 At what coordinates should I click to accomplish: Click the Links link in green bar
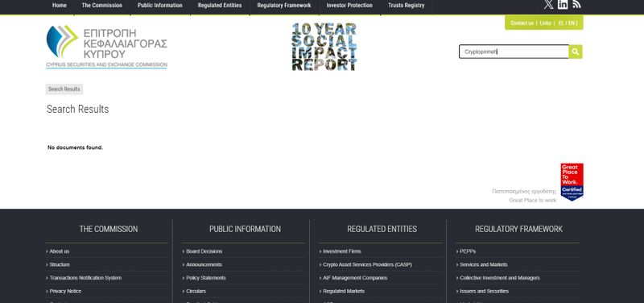[546, 23]
